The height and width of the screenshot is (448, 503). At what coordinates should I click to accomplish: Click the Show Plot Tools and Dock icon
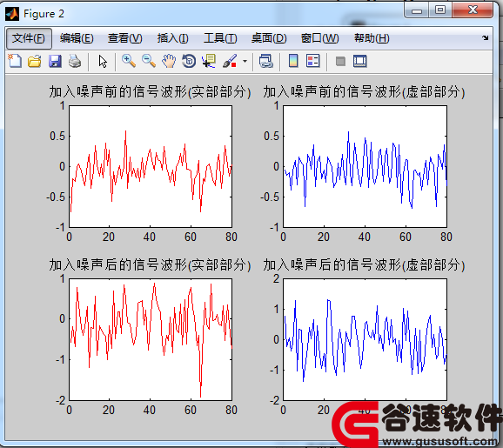[x=360, y=61]
